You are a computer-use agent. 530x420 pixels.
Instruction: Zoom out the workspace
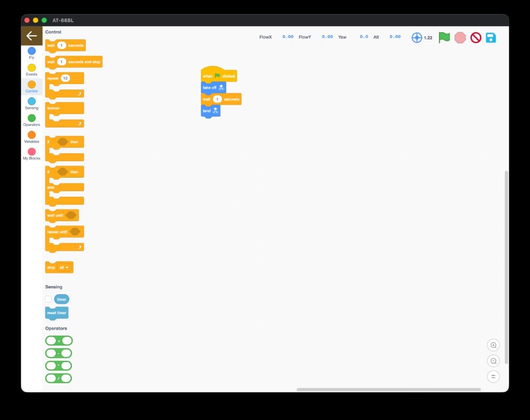[493, 361]
